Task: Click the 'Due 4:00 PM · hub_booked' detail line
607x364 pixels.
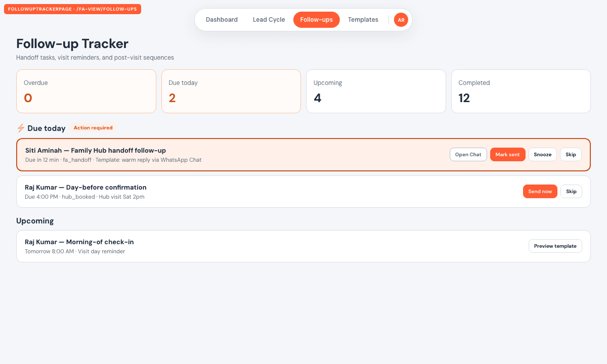Action: pos(84,197)
